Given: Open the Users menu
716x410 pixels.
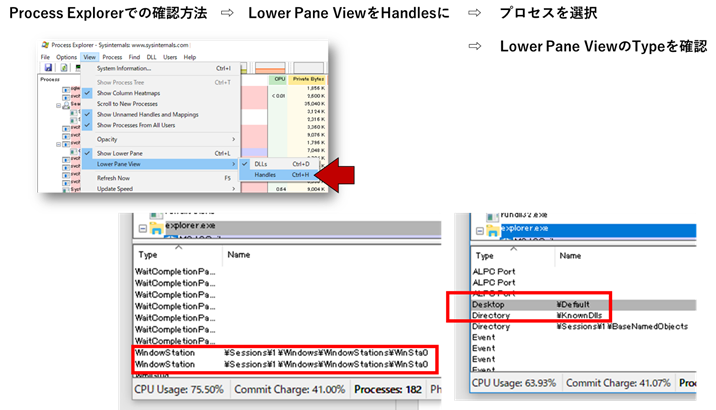Looking at the screenshot, I should click(170, 57).
